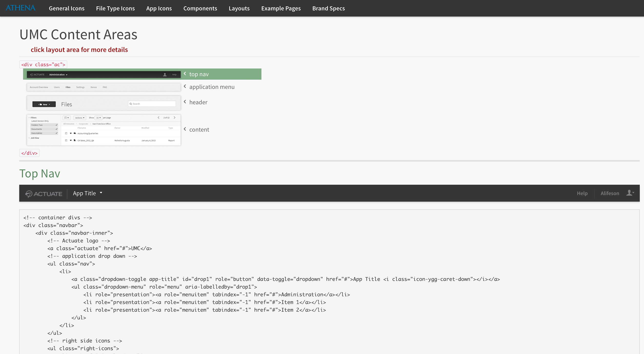Open the Example Pages menu item

(281, 8)
